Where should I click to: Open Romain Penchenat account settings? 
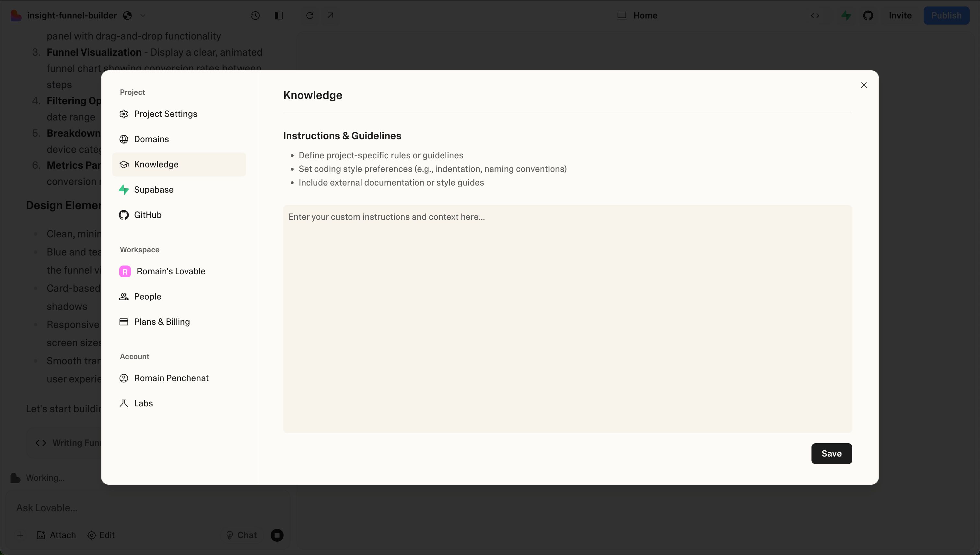tap(179, 378)
